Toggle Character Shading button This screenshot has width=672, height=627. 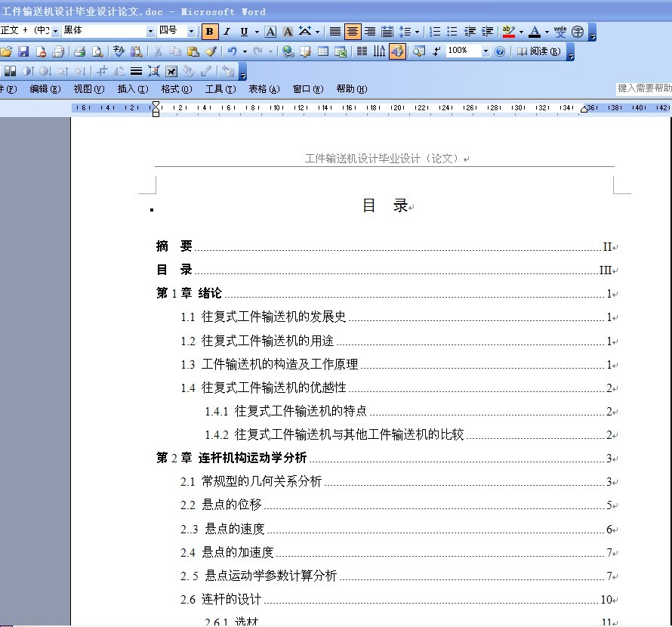coord(288,31)
